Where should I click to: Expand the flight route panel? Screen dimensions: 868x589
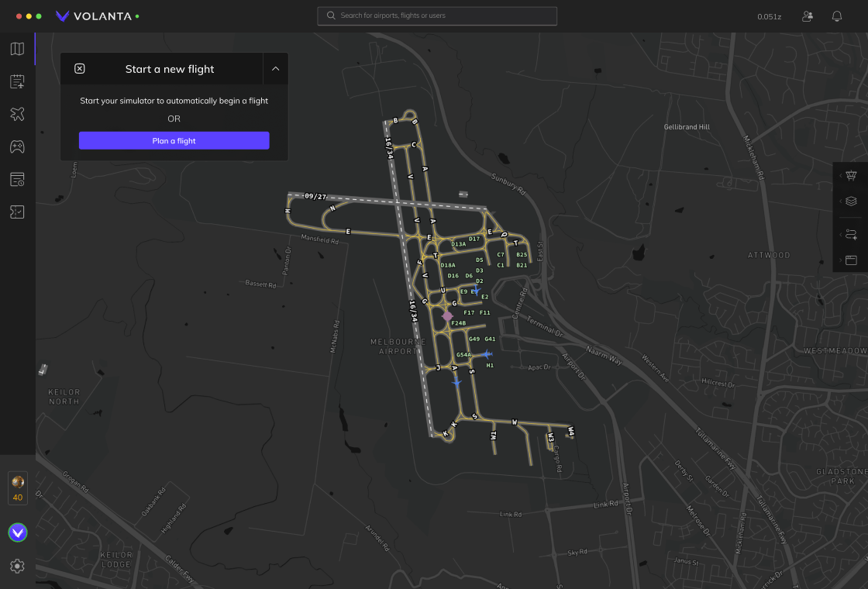pyautogui.click(x=851, y=234)
